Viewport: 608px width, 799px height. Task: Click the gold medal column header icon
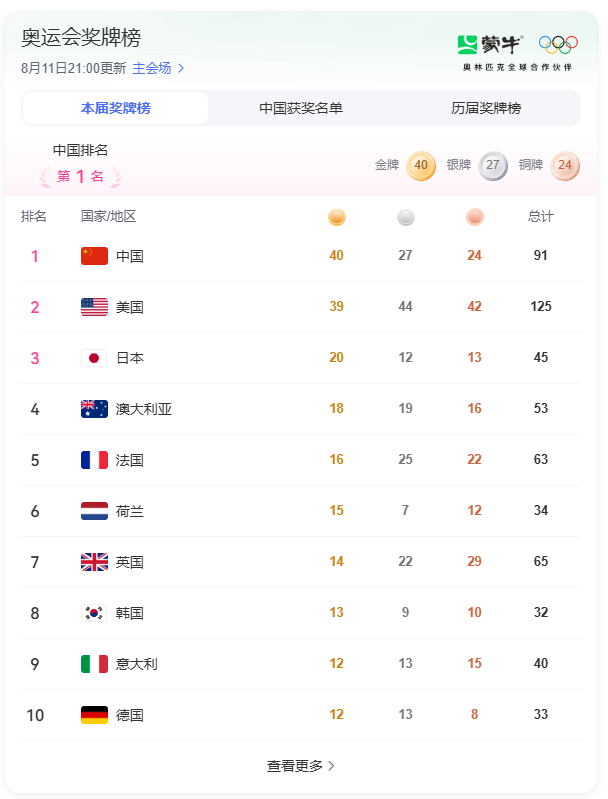[337, 217]
